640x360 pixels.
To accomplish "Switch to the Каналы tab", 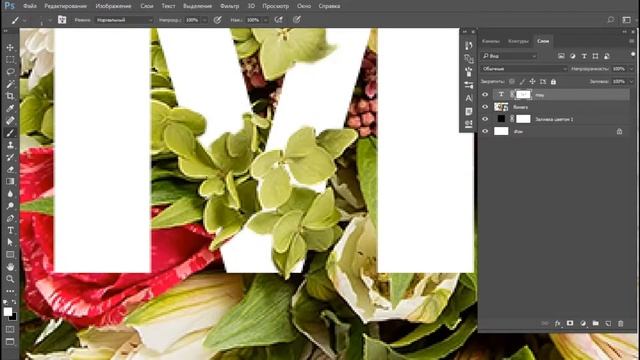I will pos(491,41).
